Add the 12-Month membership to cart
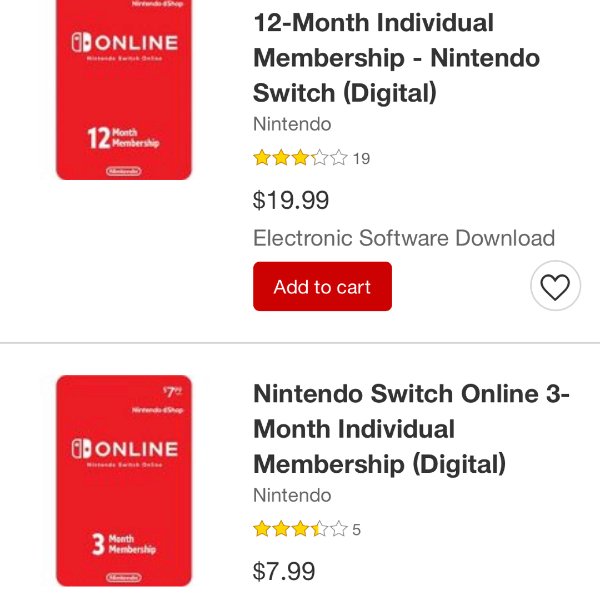 pyautogui.click(x=322, y=287)
